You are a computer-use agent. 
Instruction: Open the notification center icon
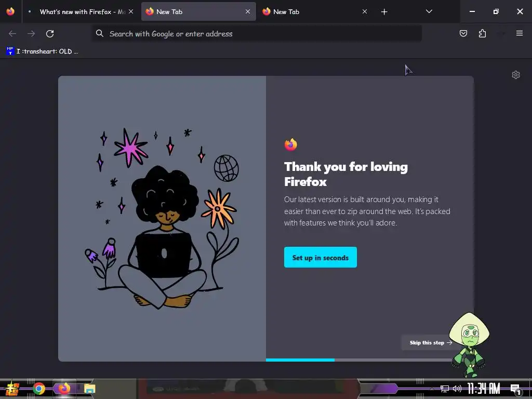(x=515, y=390)
